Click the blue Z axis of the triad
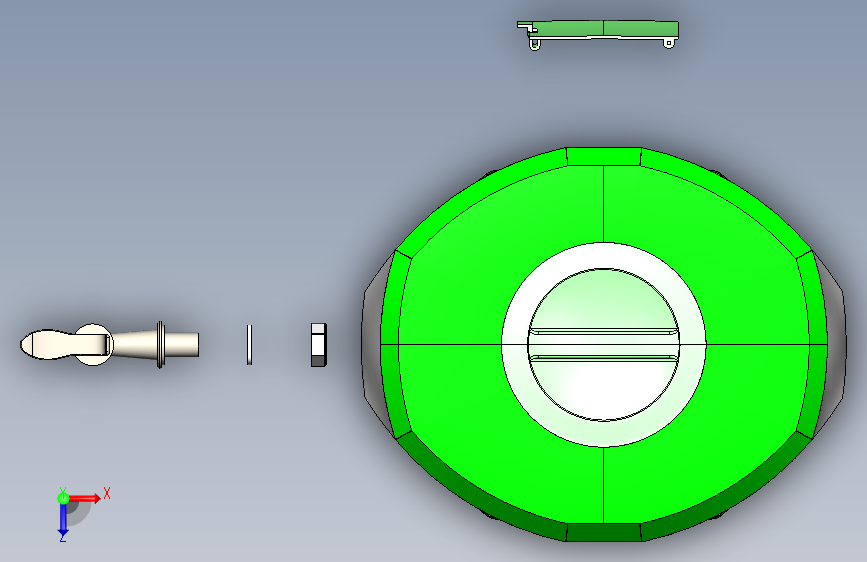867x562 pixels. pos(63,519)
